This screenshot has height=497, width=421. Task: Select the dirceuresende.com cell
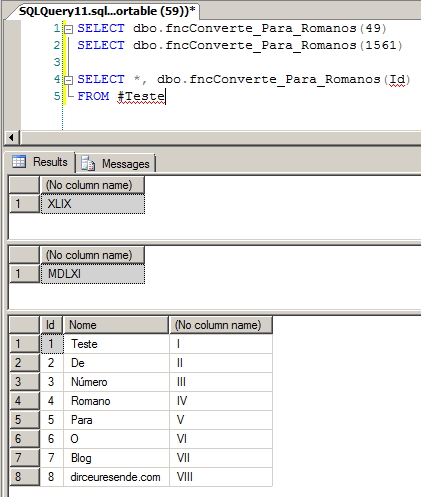point(116,477)
